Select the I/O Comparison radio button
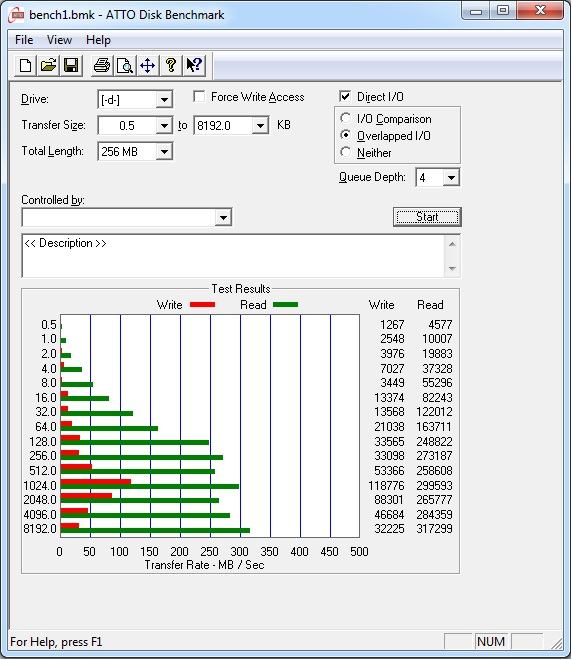This screenshot has width=572, height=660. pos(345,118)
